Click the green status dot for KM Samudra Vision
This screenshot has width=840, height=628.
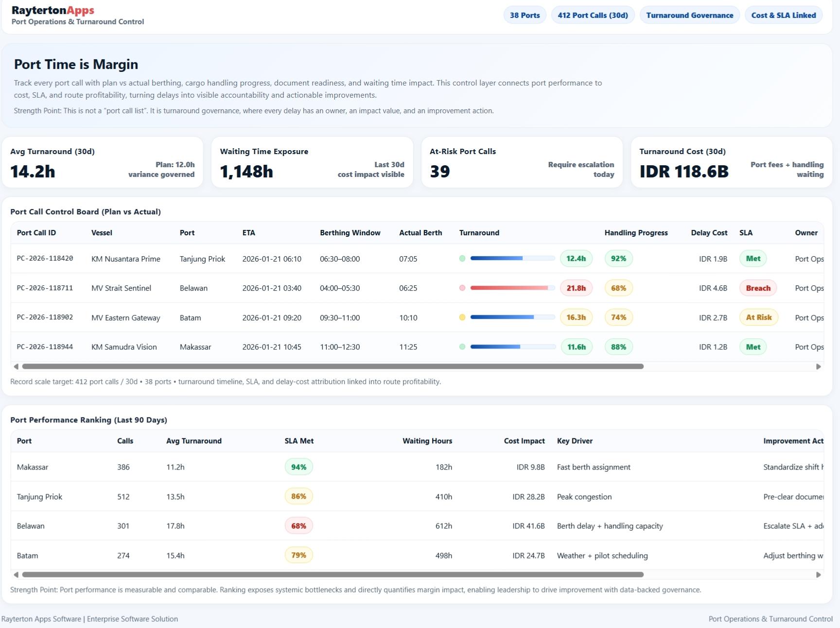tap(462, 347)
